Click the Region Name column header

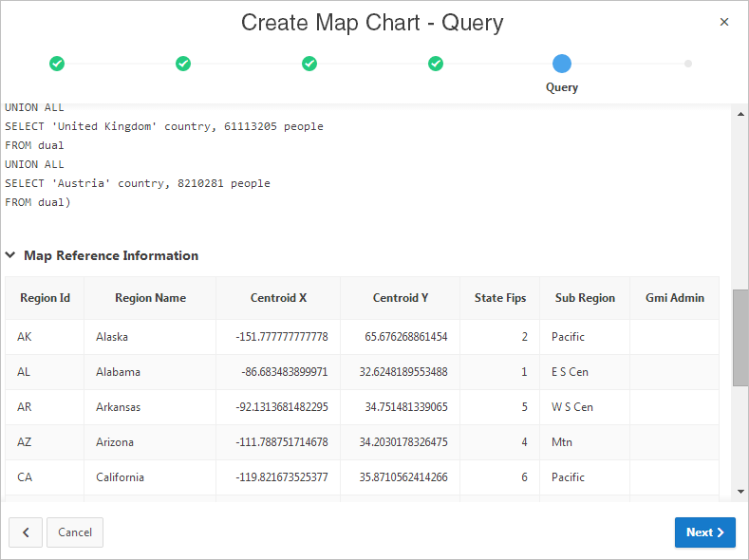click(150, 298)
